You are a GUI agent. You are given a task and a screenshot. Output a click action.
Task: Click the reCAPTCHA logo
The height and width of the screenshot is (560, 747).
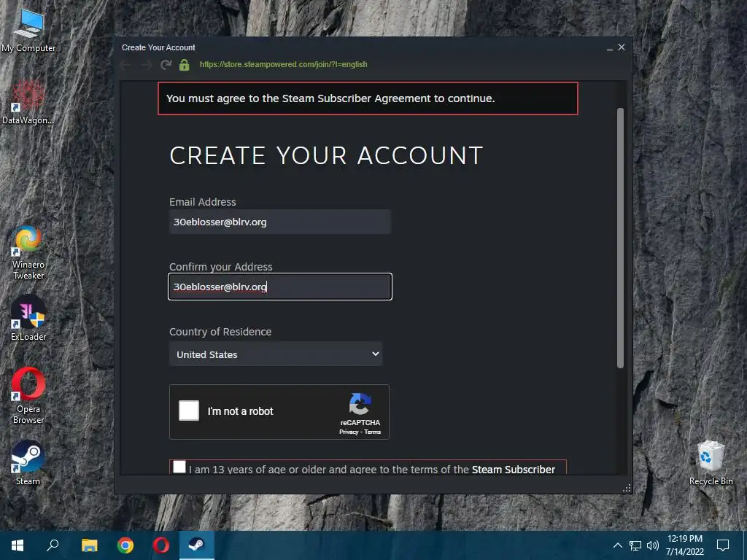(x=360, y=404)
